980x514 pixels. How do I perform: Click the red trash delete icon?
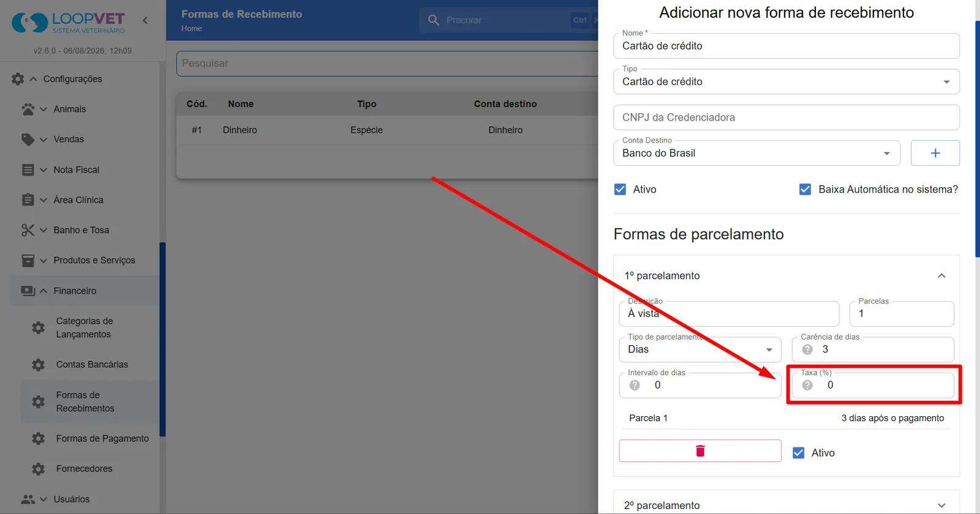pyautogui.click(x=700, y=451)
